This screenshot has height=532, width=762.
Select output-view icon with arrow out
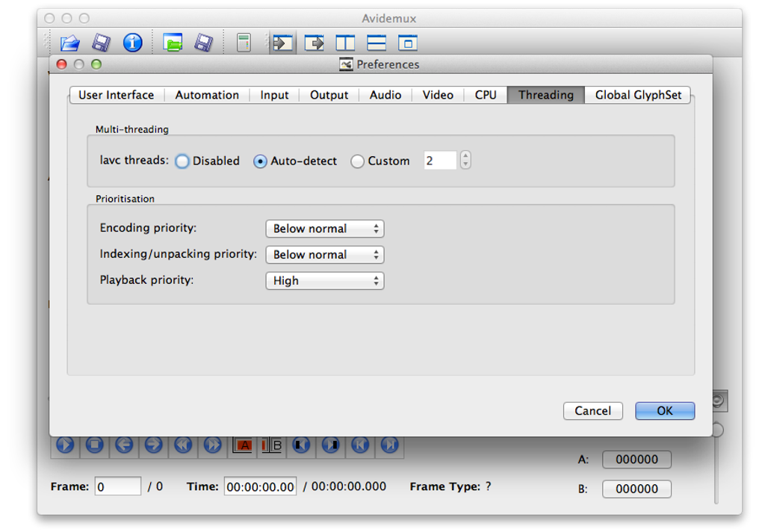coord(314,43)
